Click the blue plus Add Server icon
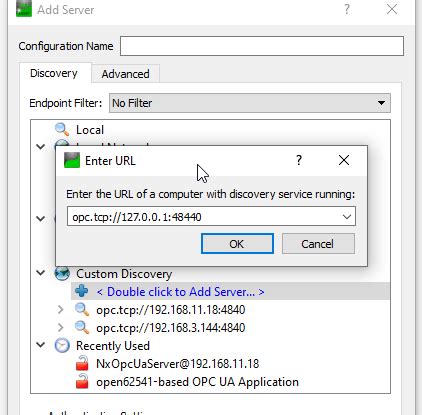This screenshot has width=422, height=415. pyautogui.click(x=82, y=291)
